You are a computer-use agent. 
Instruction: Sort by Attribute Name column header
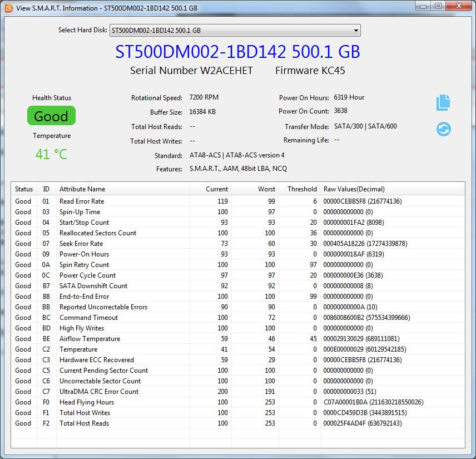123,189
